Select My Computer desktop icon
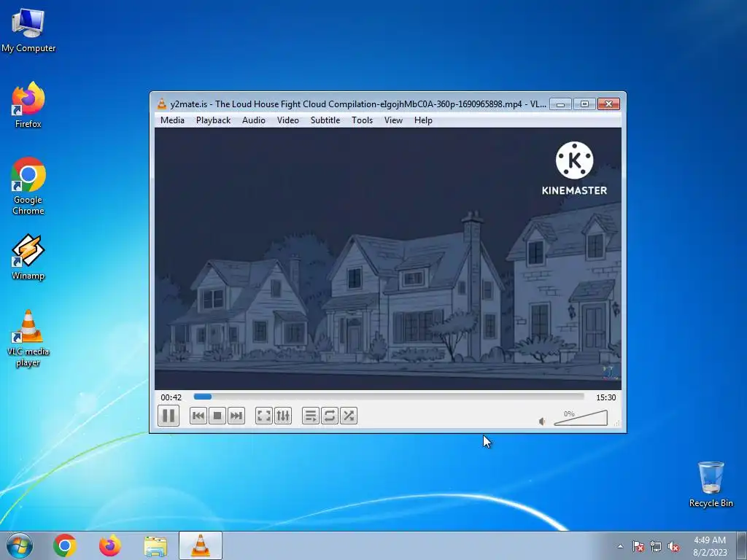 [28, 31]
